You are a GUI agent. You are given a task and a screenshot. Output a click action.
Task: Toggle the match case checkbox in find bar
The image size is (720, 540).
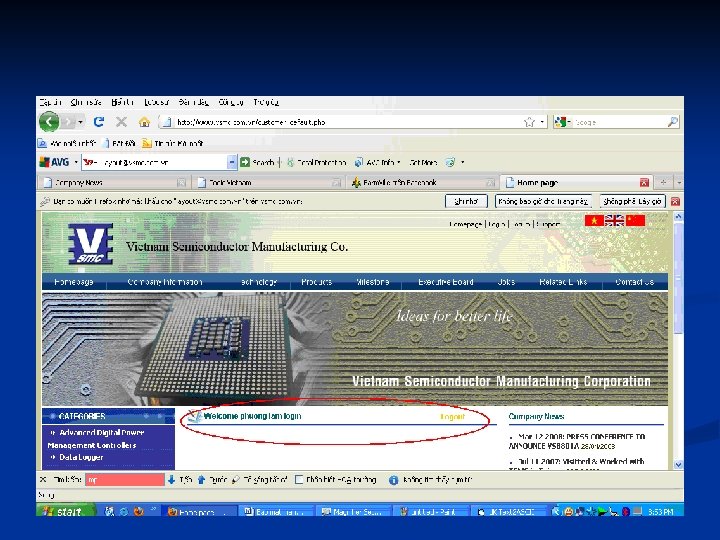(x=299, y=480)
